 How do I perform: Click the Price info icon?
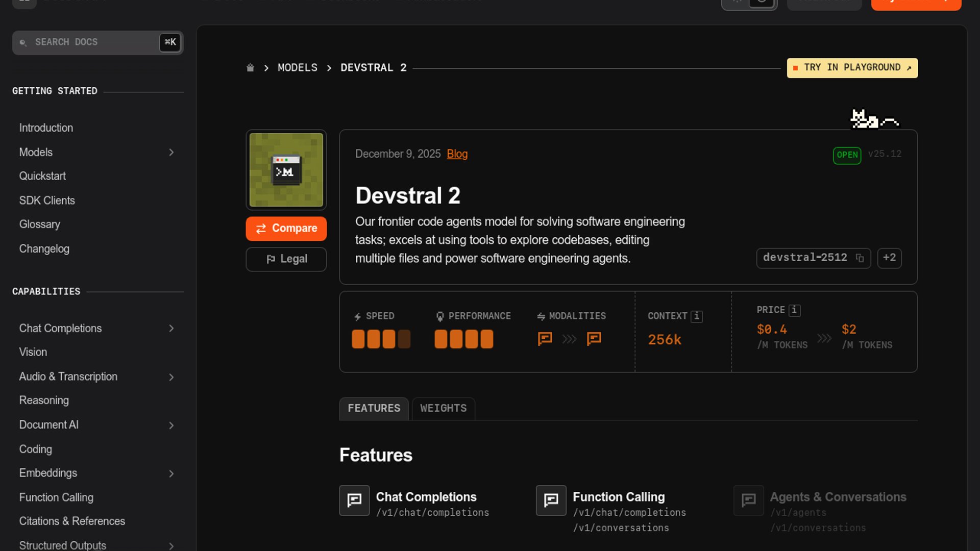tap(794, 310)
